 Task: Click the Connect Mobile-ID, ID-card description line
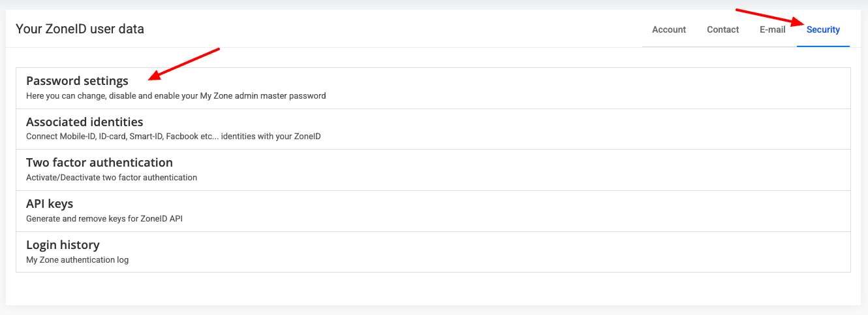click(173, 137)
